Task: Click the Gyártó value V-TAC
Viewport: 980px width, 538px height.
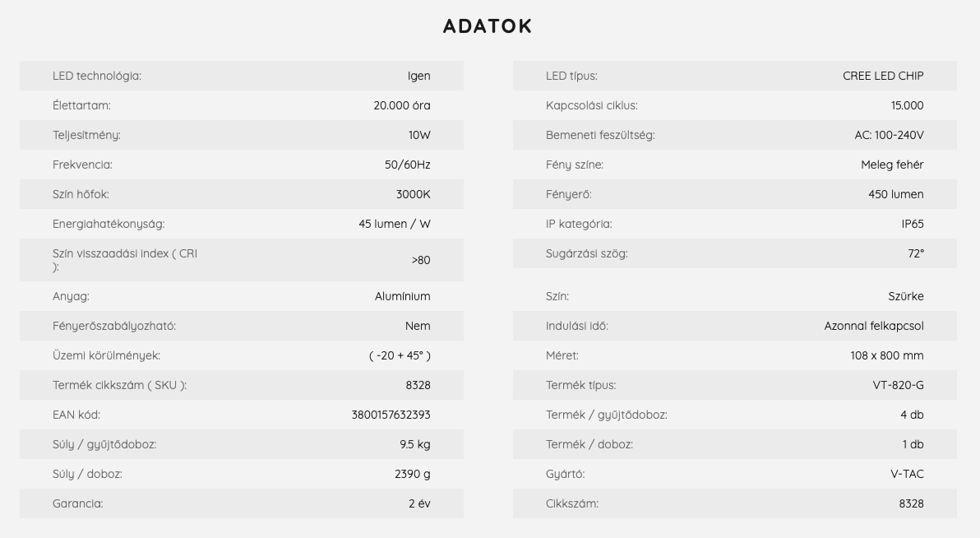Action: pyautogui.click(x=907, y=474)
